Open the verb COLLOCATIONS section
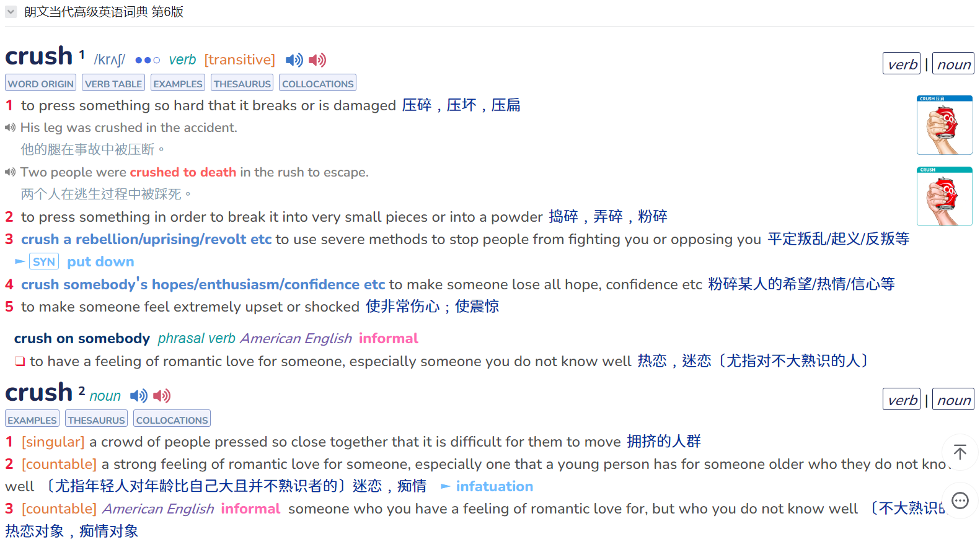Screen dimensions: 980x542 318,83
